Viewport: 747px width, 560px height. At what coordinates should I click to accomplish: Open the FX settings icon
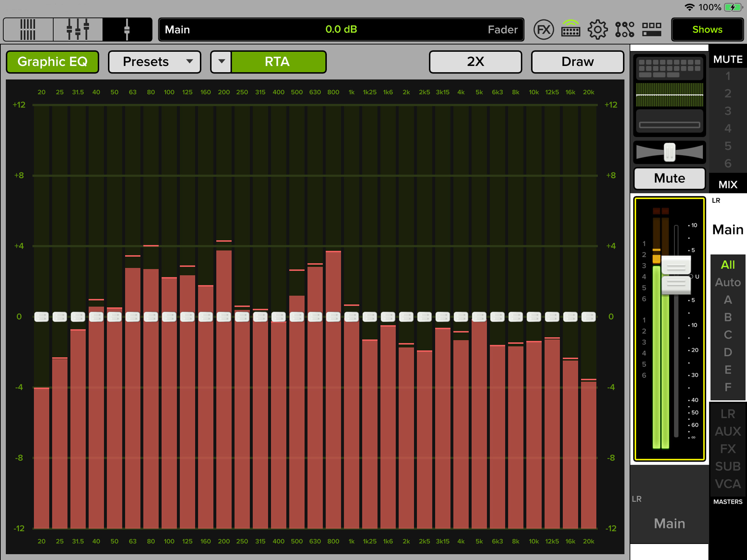coord(543,29)
